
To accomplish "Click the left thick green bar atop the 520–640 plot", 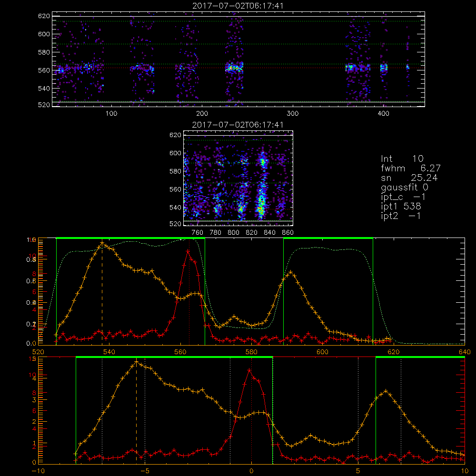I will (130, 238).
